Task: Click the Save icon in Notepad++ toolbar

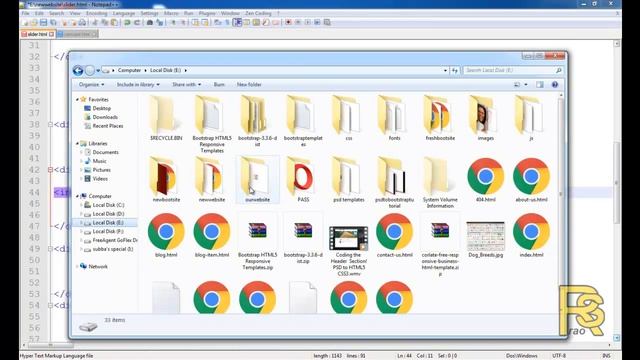Action: 44,22
